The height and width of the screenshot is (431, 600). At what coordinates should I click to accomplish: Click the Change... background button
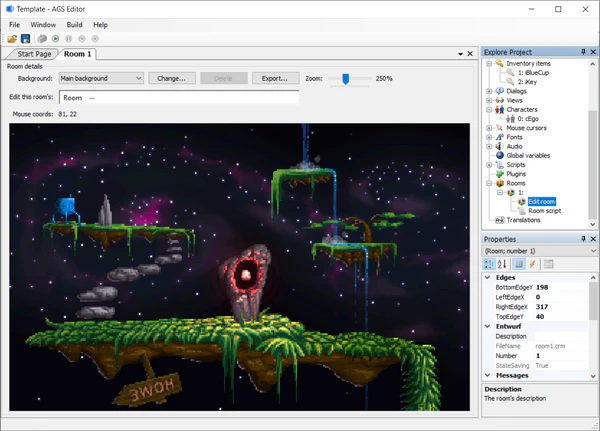[x=172, y=78]
